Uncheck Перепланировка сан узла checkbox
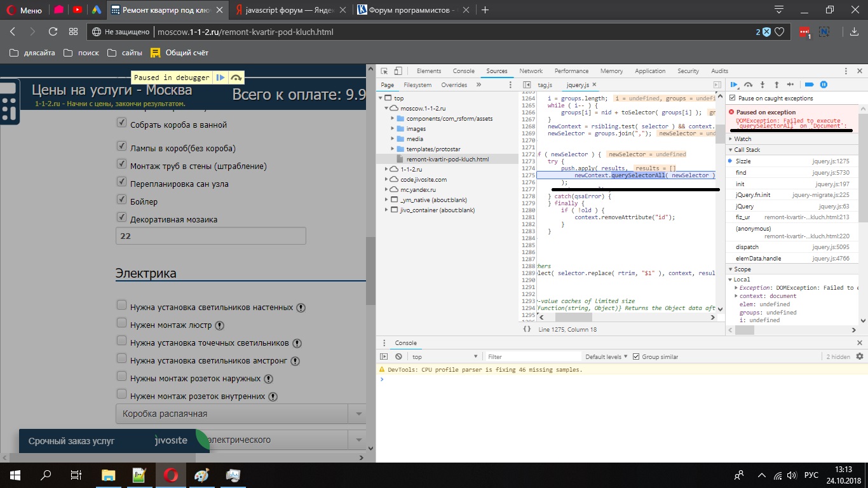The width and height of the screenshot is (868, 488). (x=121, y=182)
